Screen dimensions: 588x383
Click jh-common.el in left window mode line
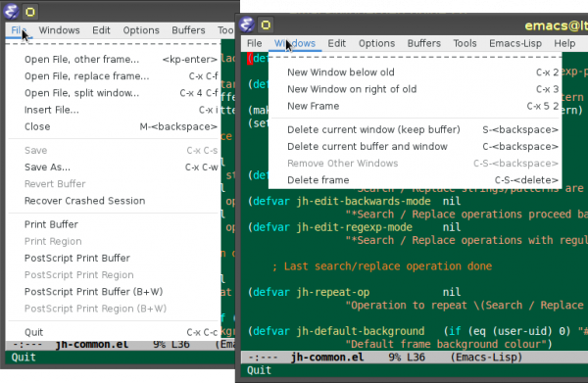(x=92, y=344)
